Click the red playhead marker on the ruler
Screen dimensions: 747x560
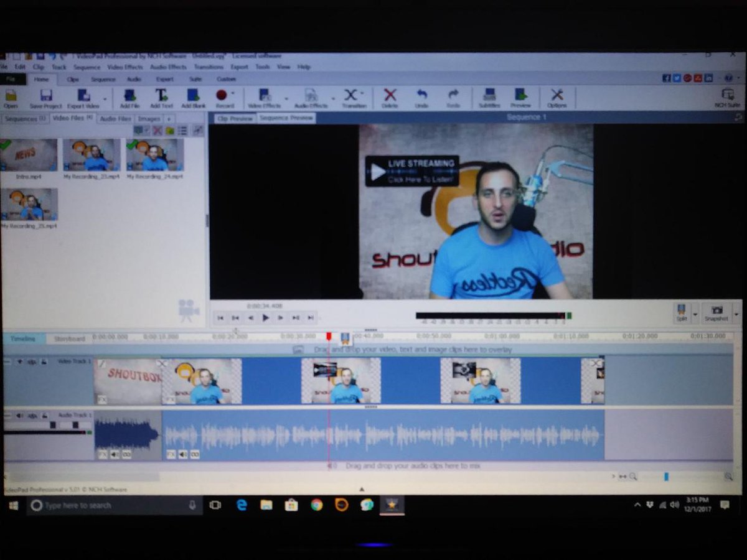click(x=329, y=337)
